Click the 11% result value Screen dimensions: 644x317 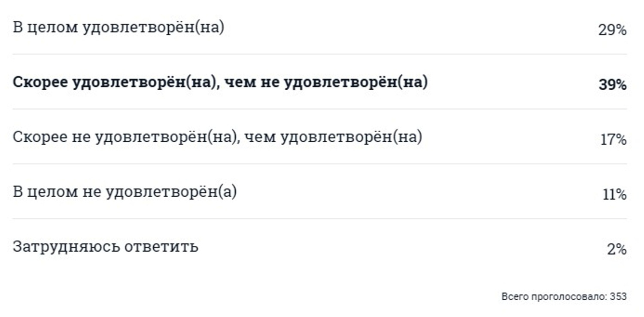(615, 195)
